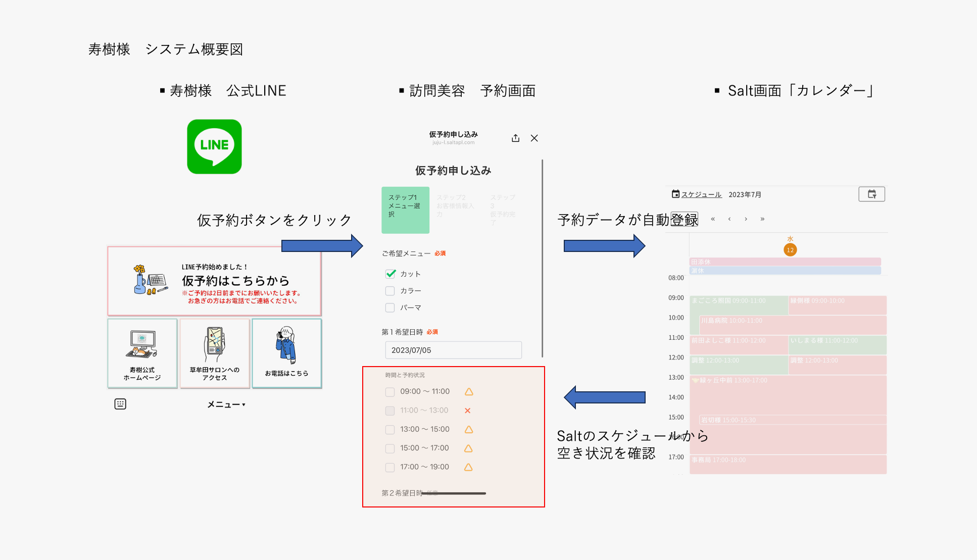
Task: Tap the 仮予約はこちらから banner
Action: (x=214, y=281)
